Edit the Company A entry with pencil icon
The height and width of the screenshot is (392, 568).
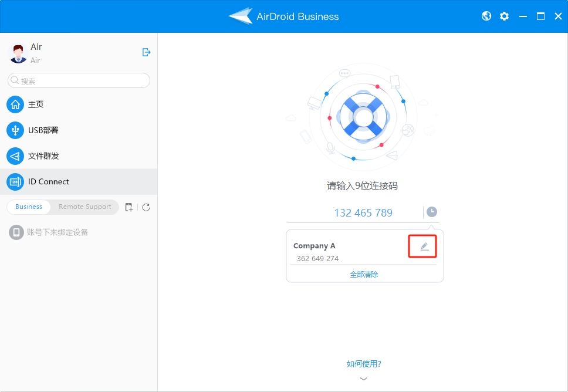424,246
